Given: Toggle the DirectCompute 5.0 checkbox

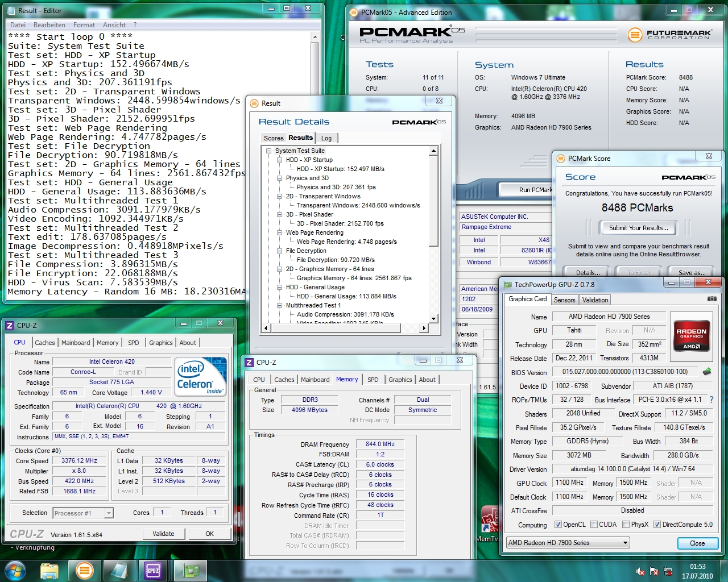Looking at the screenshot, I should tap(657, 525).
